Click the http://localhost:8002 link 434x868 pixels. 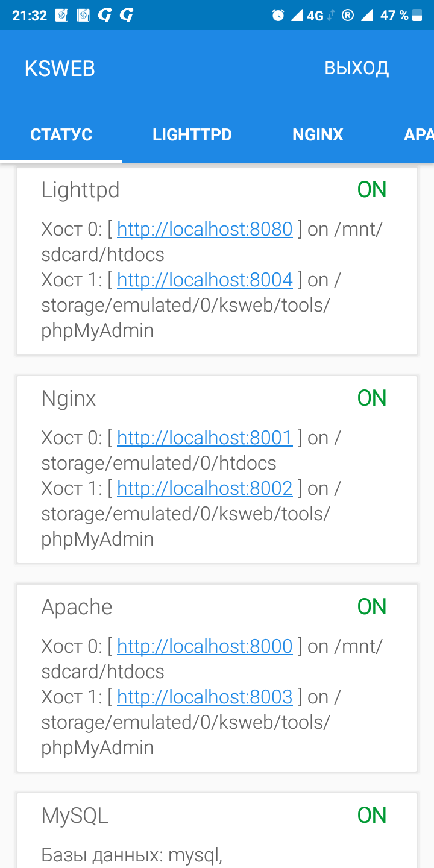[204, 488]
